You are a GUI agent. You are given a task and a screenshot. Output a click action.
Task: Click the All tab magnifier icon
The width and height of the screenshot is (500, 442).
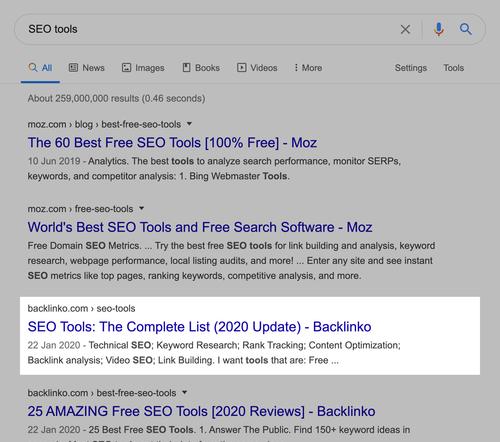pos(33,67)
